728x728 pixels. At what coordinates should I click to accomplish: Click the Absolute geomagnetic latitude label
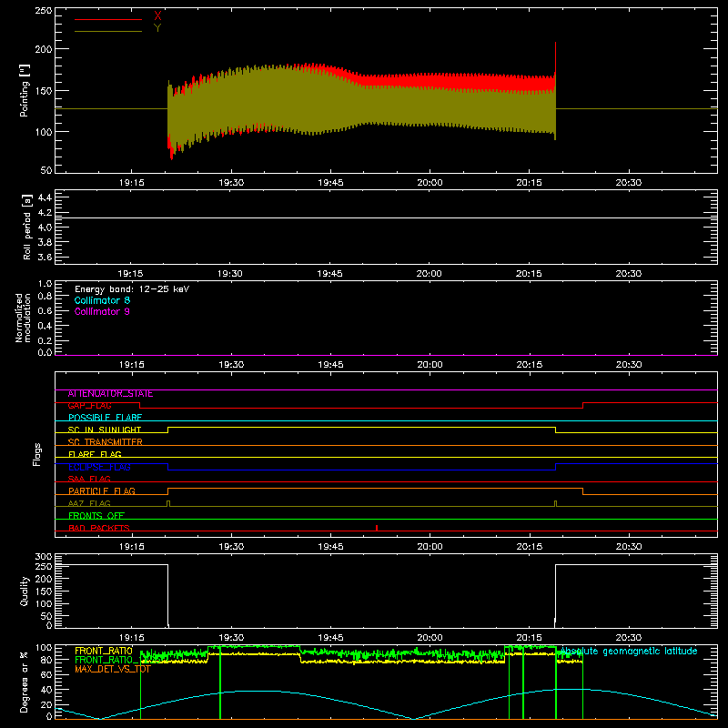click(x=629, y=652)
